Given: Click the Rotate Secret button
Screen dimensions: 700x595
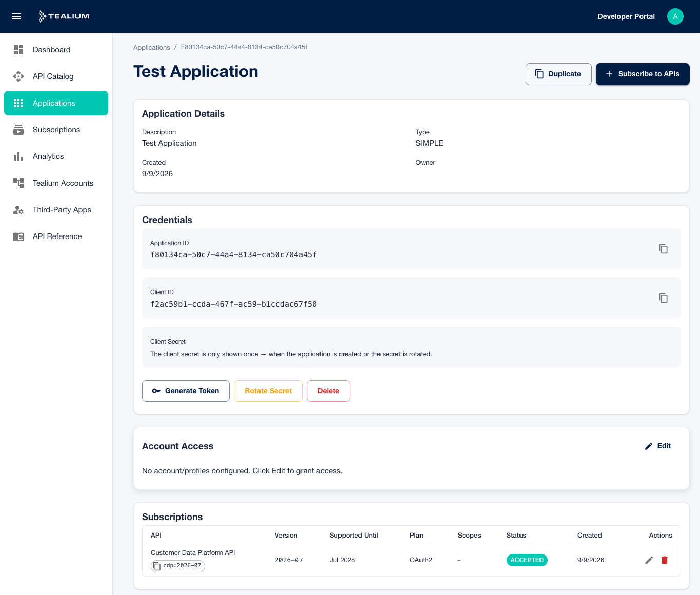Looking at the screenshot, I should (x=268, y=391).
